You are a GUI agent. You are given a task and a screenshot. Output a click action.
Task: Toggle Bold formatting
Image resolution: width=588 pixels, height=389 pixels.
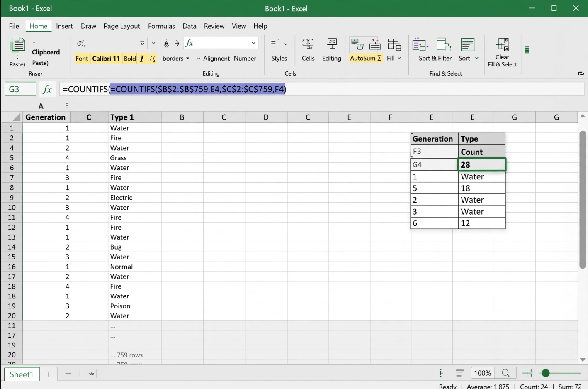pyautogui.click(x=130, y=59)
